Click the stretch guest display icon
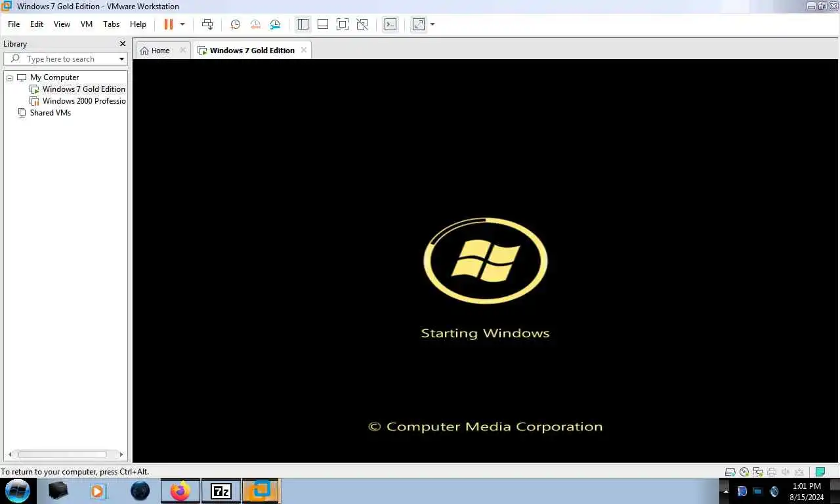The height and width of the screenshot is (504, 840). coord(419,24)
